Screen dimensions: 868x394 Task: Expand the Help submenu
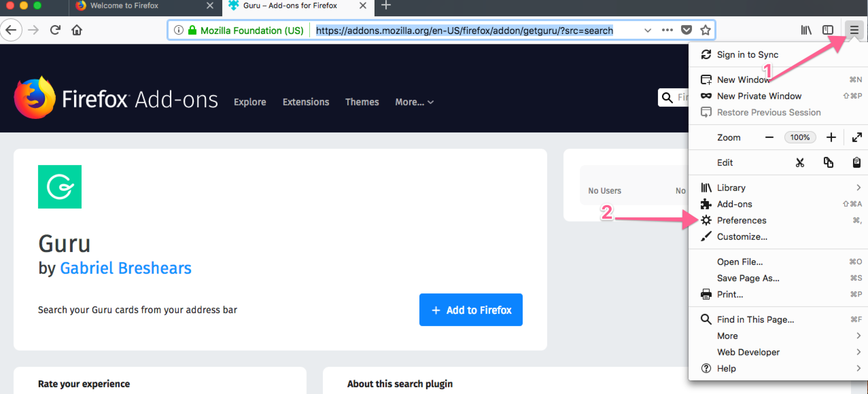[779, 368]
